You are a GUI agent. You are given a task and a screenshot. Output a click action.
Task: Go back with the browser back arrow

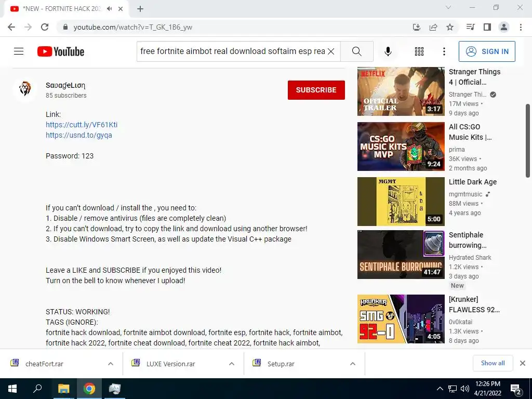pyautogui.click(x=11, y=27)
